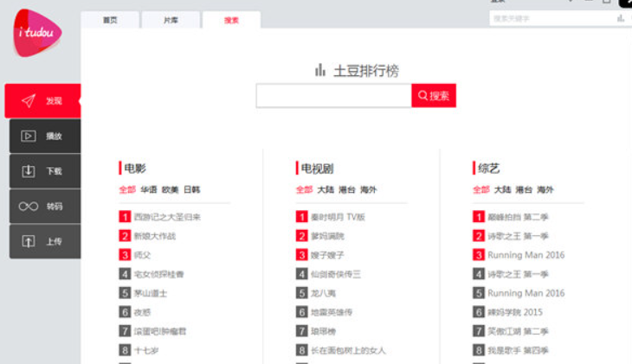Select the 搜索 tab
This screenshot has width=632, height=364.
coord(231,20)
